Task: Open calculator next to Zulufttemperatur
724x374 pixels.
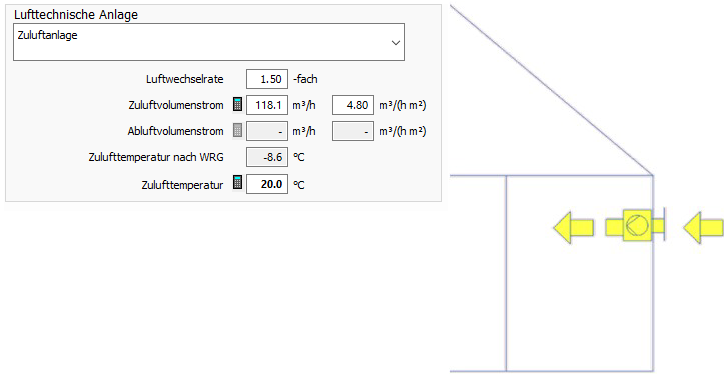Action: 237,183
